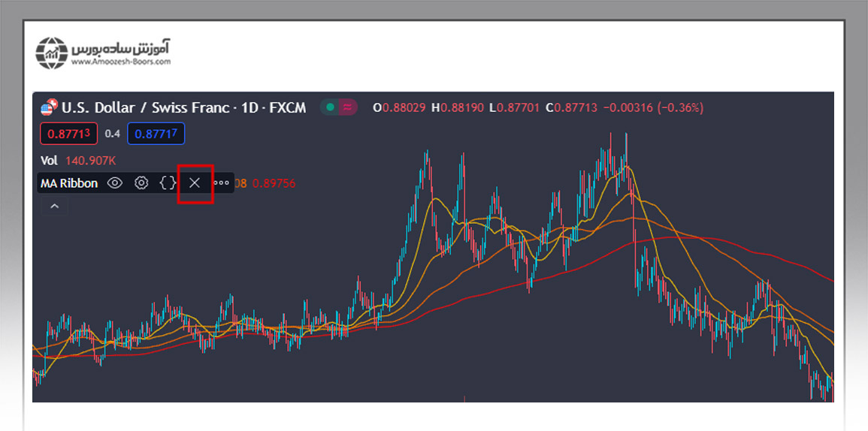The image size is (868, 431).
Task: Toggle MA Ribbon visibility with eye icon
Action: click(114, 182)
